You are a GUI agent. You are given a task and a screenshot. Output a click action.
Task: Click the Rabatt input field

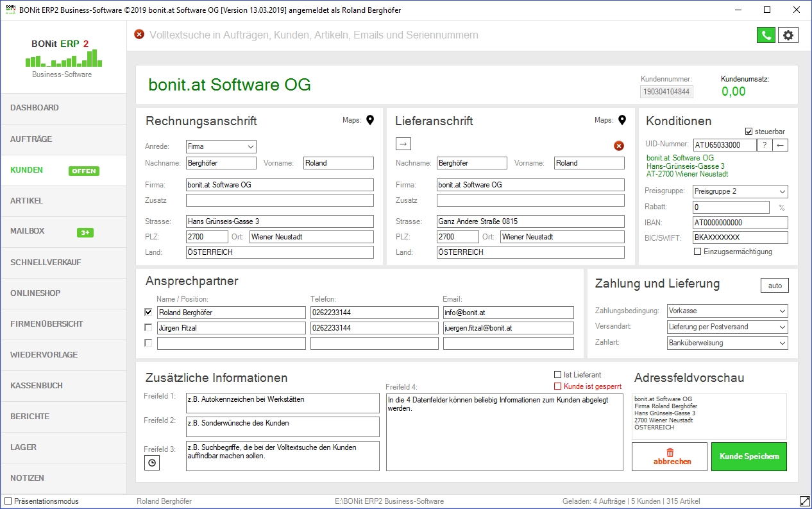click(731, 207)
